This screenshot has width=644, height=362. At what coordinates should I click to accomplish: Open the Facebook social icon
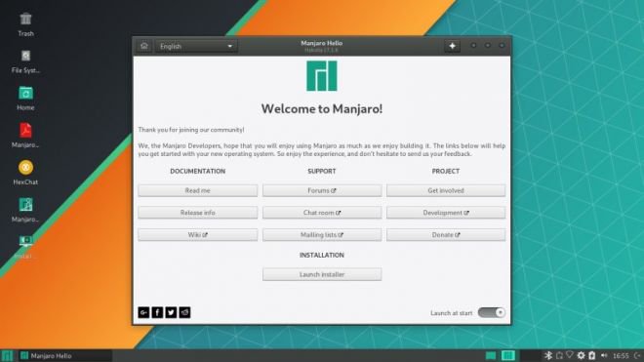click(157, 312)
